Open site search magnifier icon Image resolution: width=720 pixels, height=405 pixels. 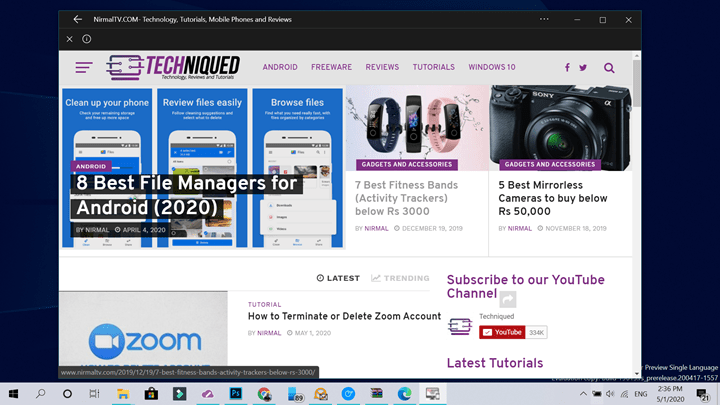point(609,68)
